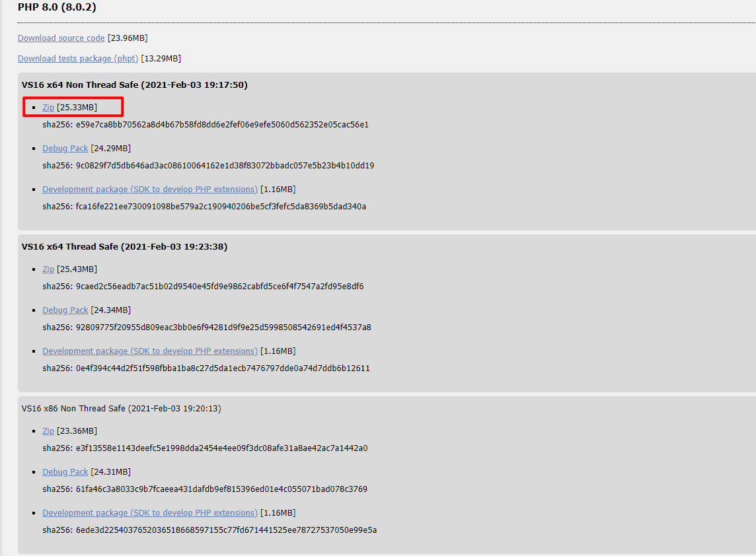Click the VS16 x86 Non Thread Safe heading

click(122, 409)
